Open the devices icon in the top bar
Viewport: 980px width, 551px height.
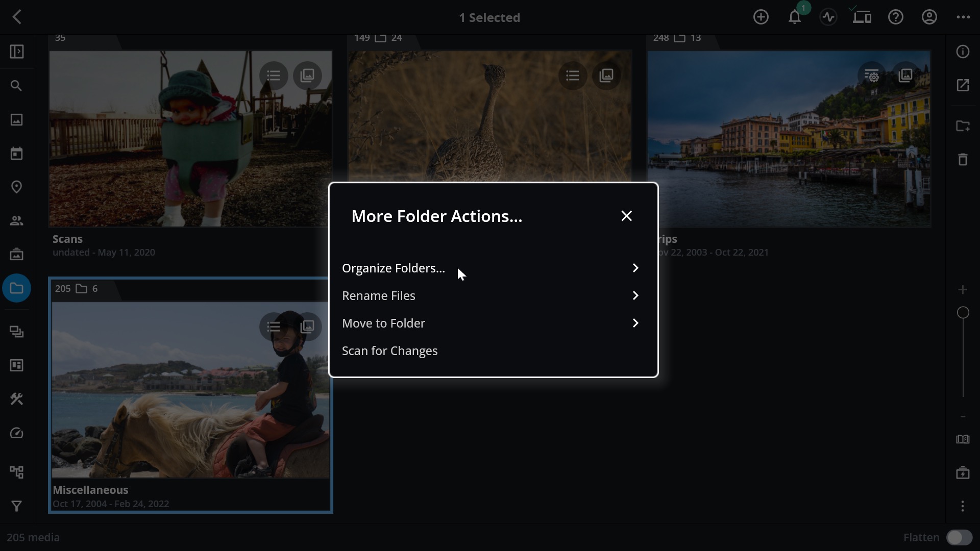862,17
